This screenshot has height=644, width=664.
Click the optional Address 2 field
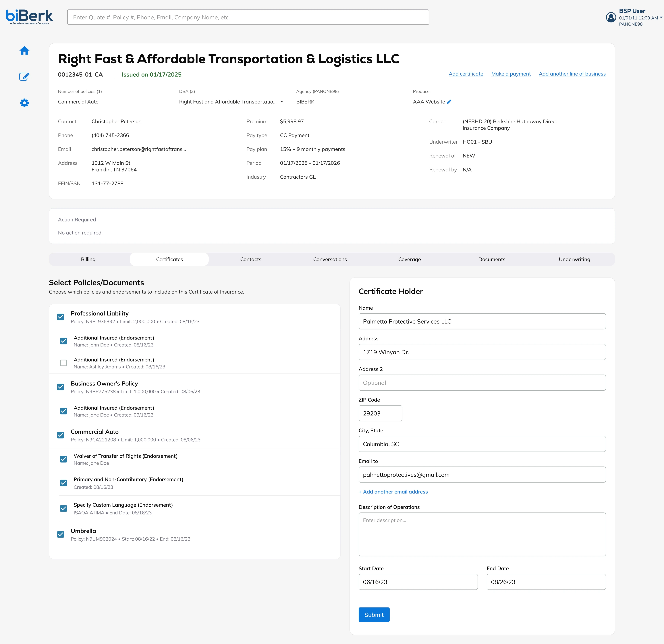coord(482,383)
